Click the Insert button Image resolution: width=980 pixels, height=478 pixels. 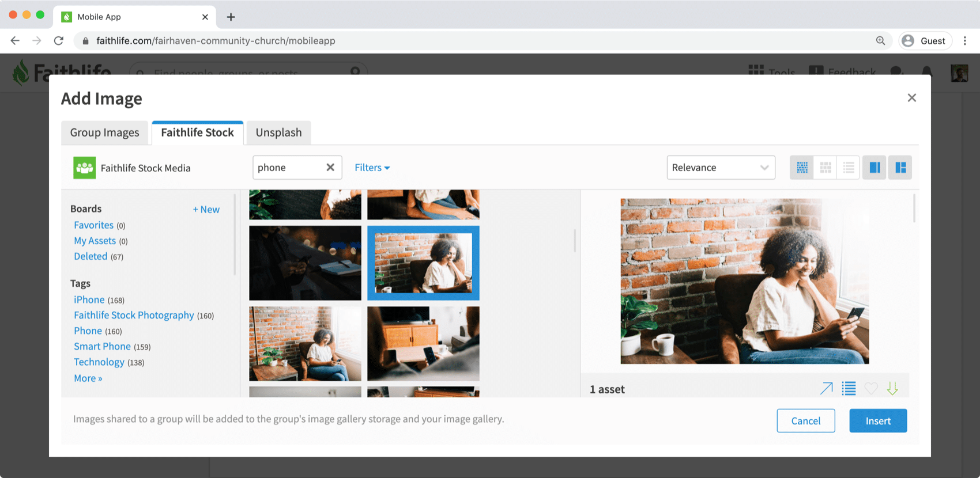878,421
